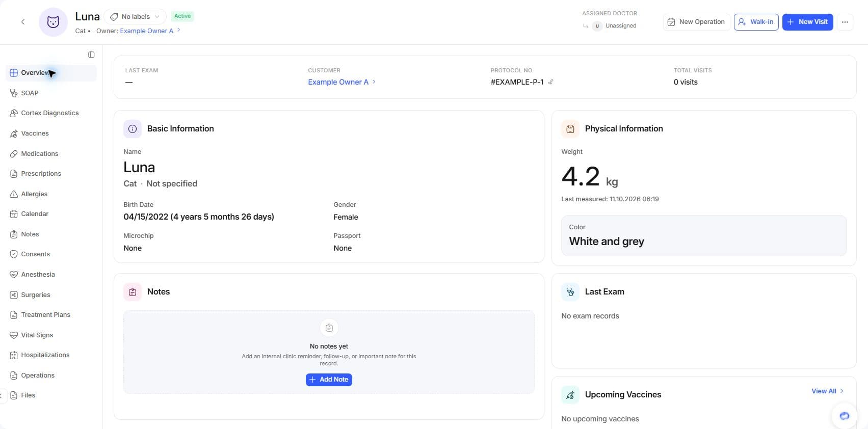This screenshot has width=868, height=429.
Task: Click the Physical Information clipboard icon
Action: (570, 129)
